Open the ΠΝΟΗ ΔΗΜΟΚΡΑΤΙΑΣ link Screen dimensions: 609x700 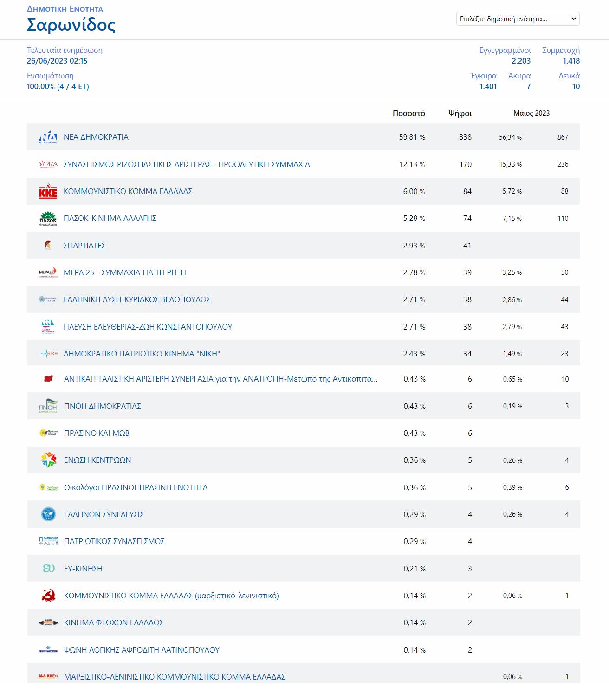[x=103, y=406]
